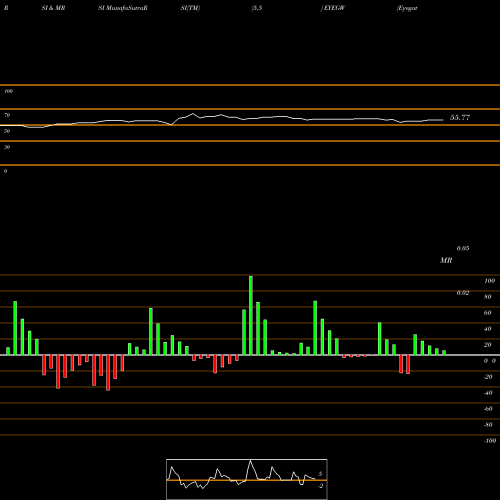Click the MR label above the histogram
This screenshot has width=500, height=500.
click(x=446, y=260)
